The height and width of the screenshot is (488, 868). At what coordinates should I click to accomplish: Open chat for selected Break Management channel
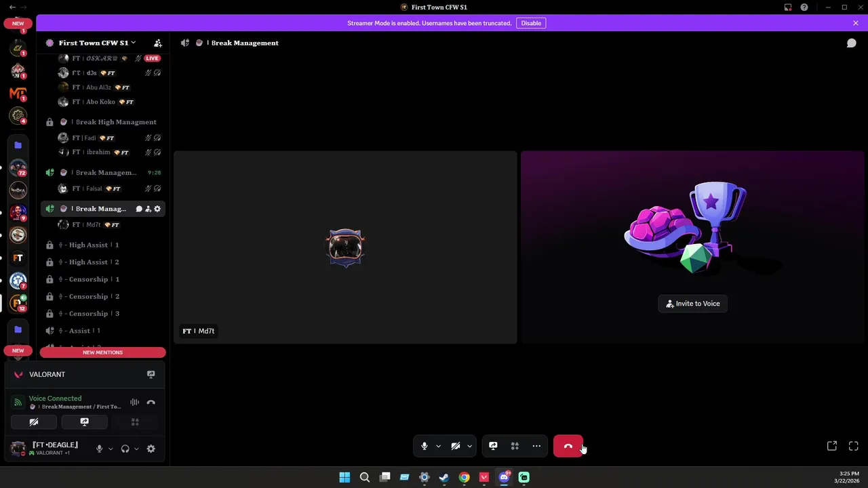pos(139,209)
